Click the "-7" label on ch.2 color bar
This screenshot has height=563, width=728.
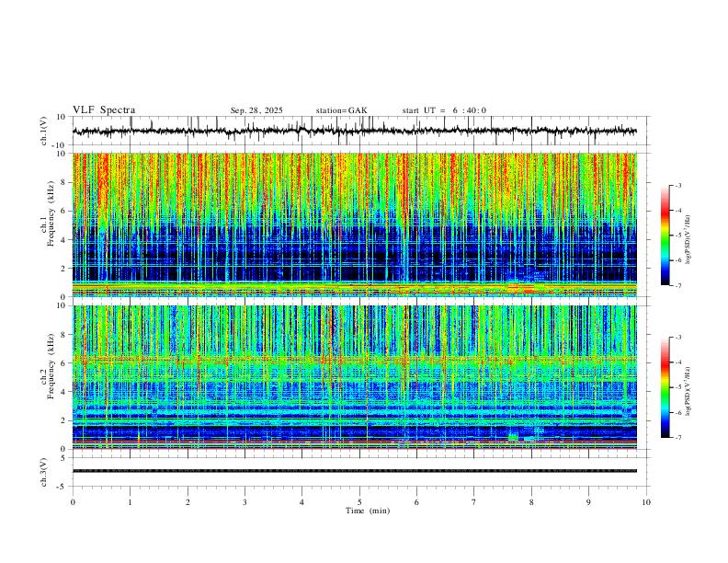click(678, 438)
